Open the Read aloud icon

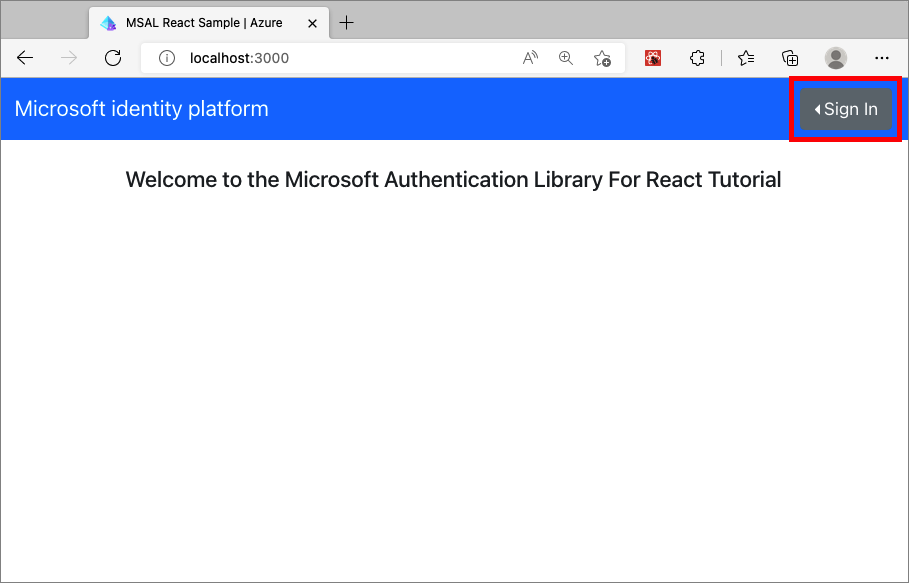point(530,58)
